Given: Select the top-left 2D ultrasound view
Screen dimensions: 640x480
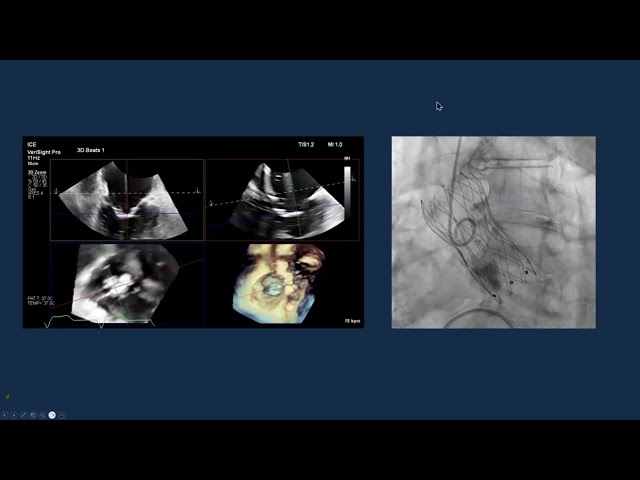Looking at the screenshot, I should point(127,200).
